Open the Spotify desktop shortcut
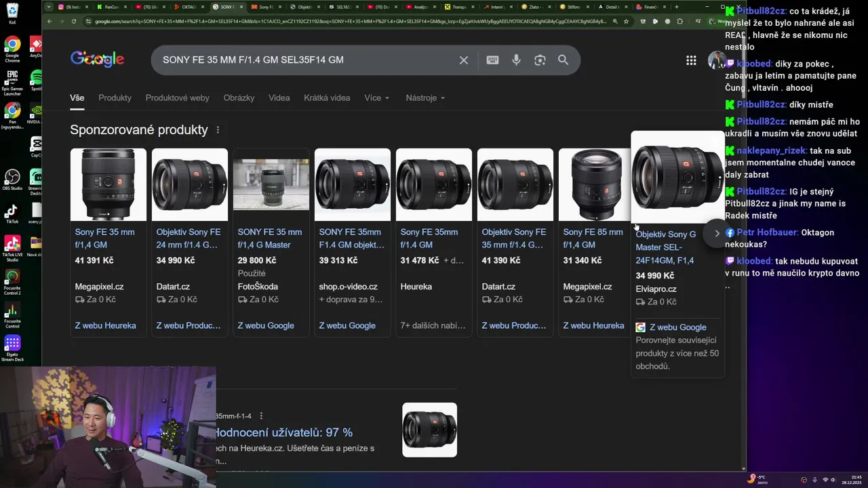The height and width of the screenshot is (488, 868). (36, 80)
